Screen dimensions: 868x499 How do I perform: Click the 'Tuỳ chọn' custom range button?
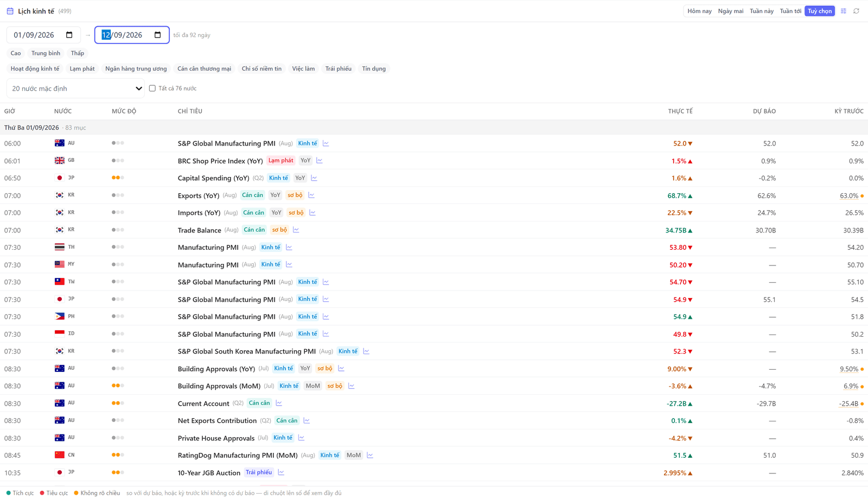point(820,11)
